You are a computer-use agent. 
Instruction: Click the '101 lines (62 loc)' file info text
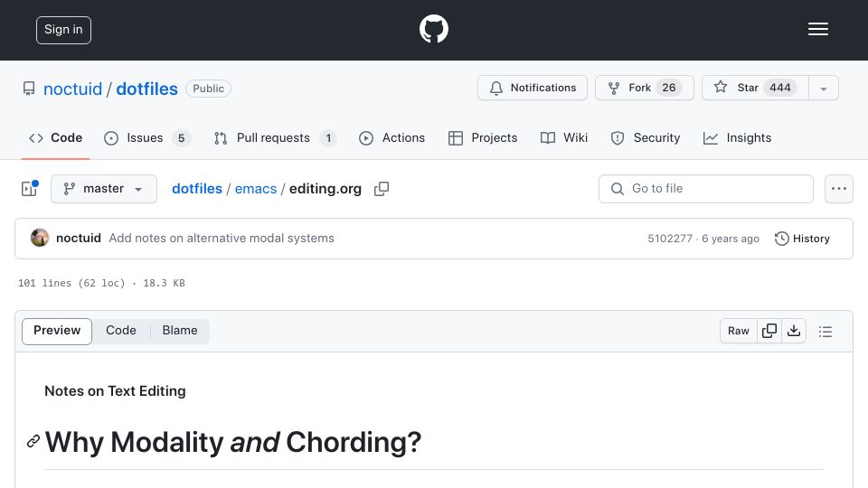point(72,283)
